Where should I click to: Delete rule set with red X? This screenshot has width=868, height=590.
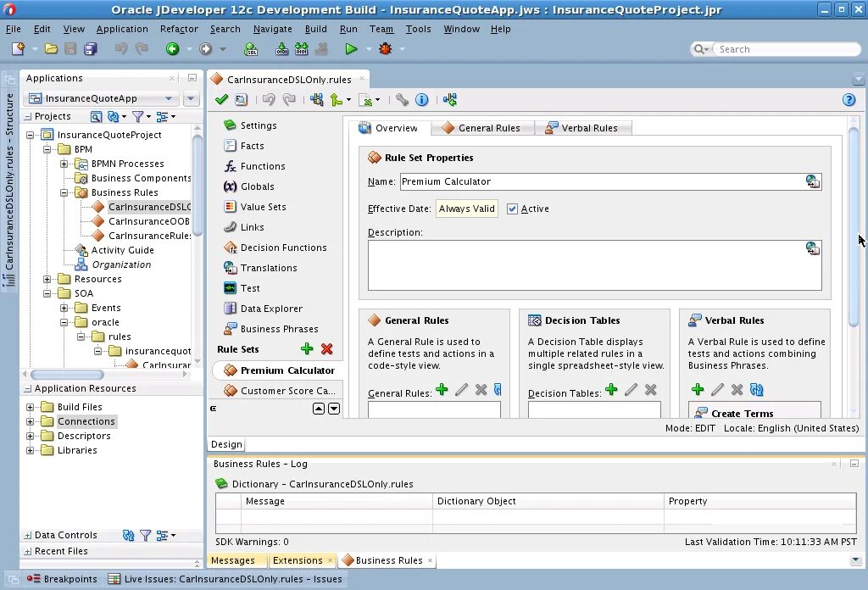tap(326, 348)
